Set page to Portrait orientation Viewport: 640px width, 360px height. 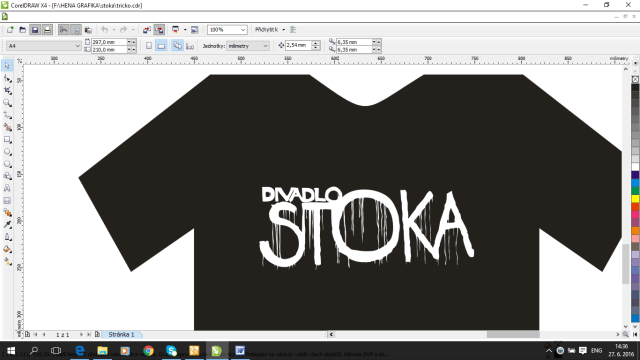click(x=149, y=46)
